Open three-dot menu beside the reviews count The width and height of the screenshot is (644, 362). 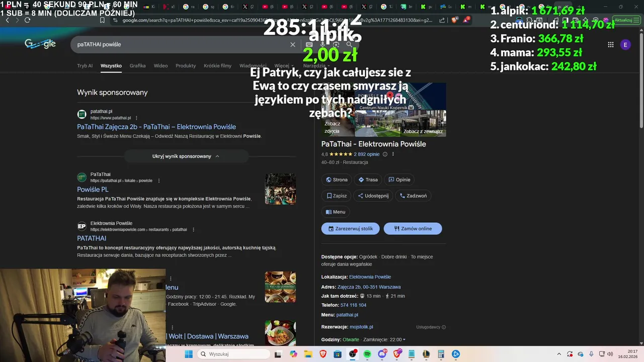click(x=393, y=154)
